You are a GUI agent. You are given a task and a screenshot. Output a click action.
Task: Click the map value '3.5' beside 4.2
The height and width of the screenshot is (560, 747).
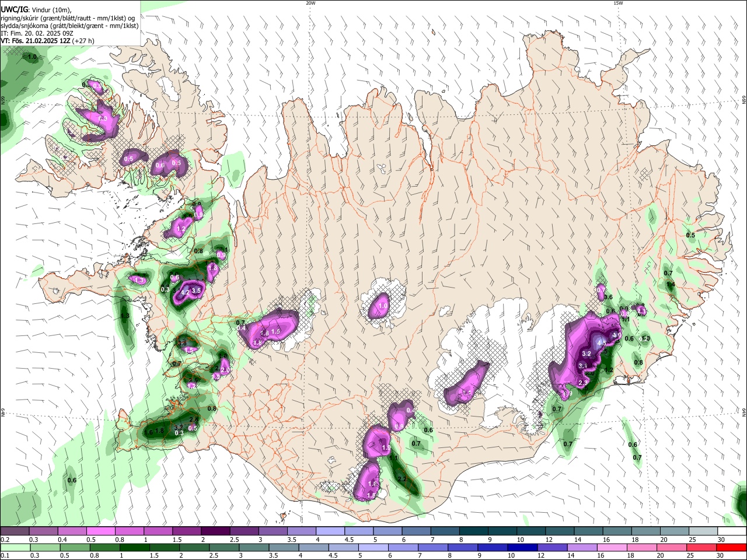pyautogui.click(x=196, y=290)
